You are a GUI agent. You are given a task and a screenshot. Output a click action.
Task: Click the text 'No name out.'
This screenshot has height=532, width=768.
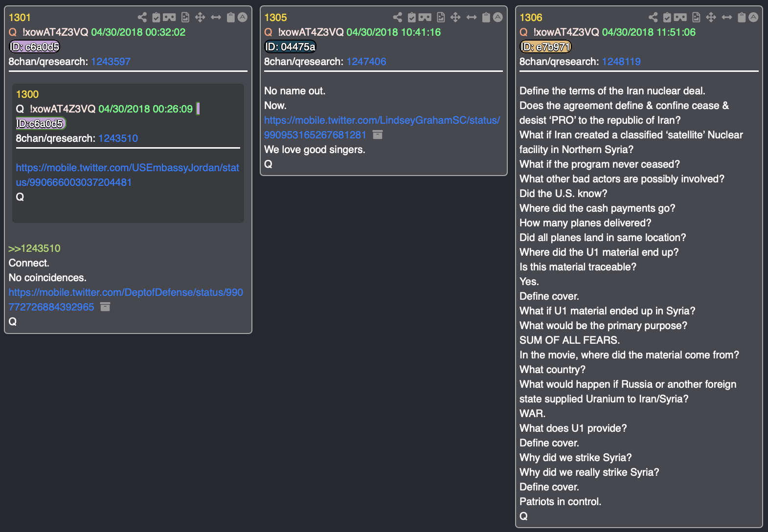click(294, 91)
